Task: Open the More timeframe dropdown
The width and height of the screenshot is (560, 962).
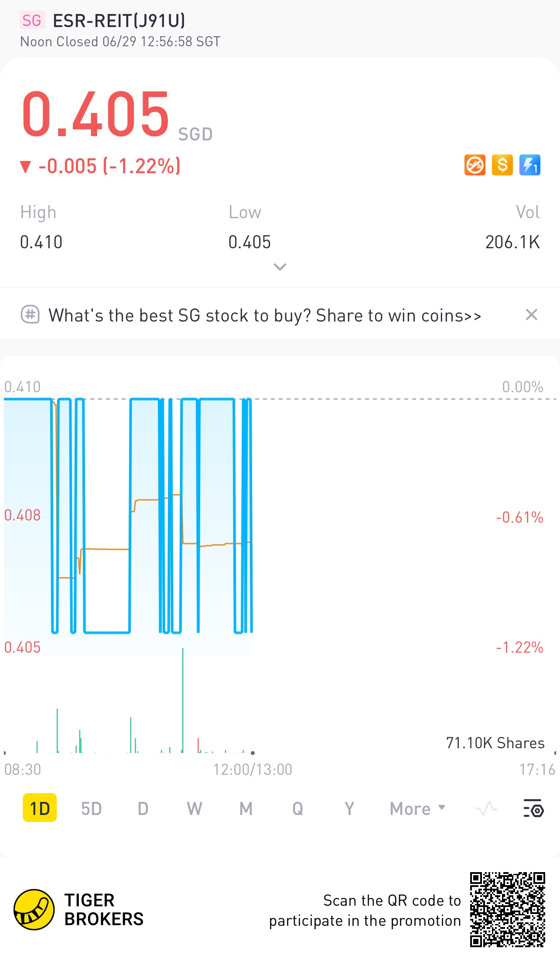Action: pos(417,808)
